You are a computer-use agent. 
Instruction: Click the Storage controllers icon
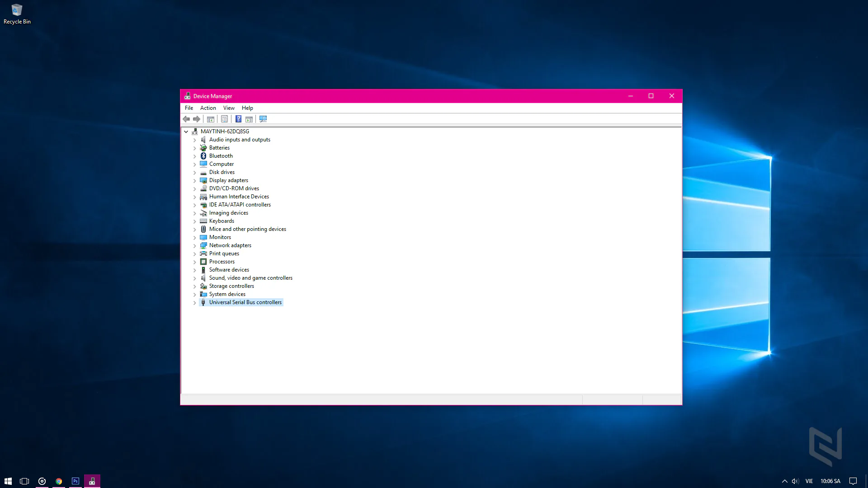click(203, 286)
